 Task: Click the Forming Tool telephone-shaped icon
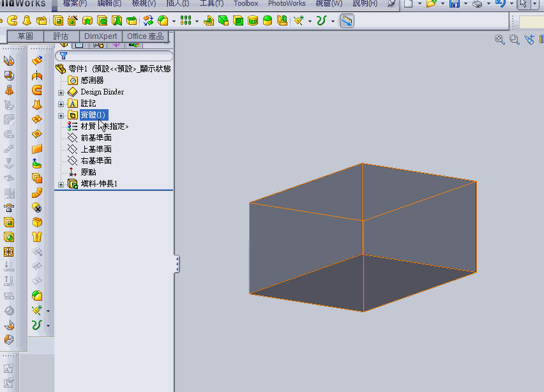point(9,207)
